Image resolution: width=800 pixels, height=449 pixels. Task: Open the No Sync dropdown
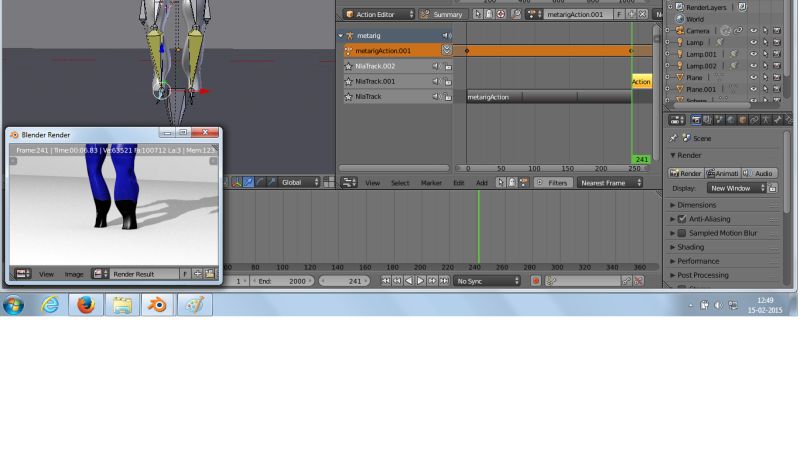pos(487,281)
